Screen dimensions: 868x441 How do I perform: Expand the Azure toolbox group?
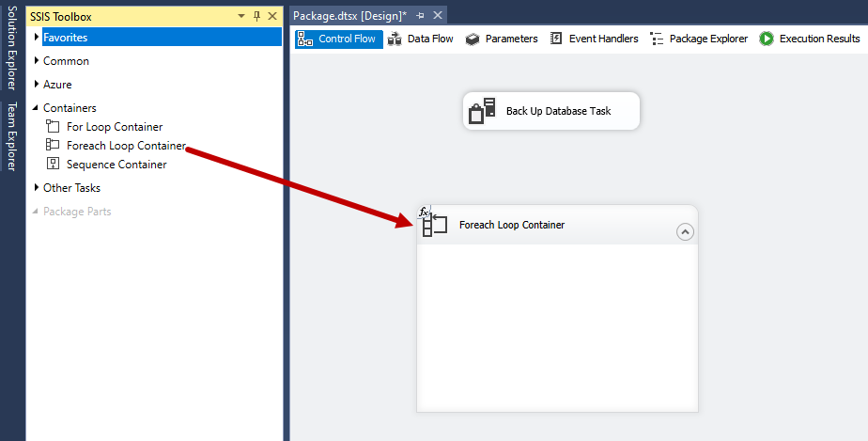(x=37, y=85)
